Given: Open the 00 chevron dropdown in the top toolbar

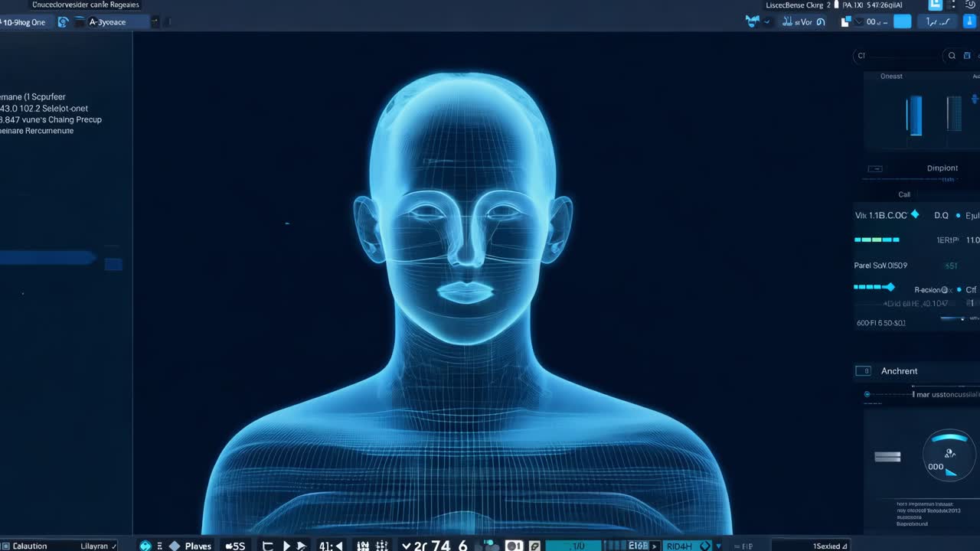Looking at the screenshot, I should click(x=858, y=21).
